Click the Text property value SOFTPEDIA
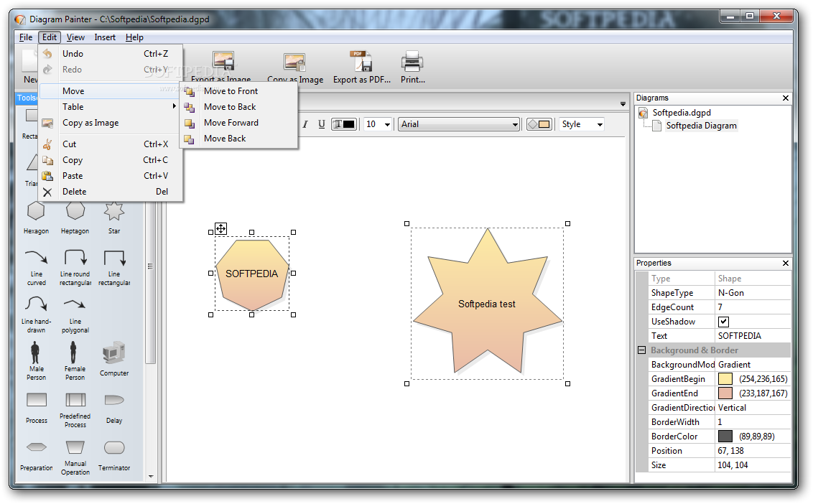The width and height of the screenshot is (813, 504). 753,336
